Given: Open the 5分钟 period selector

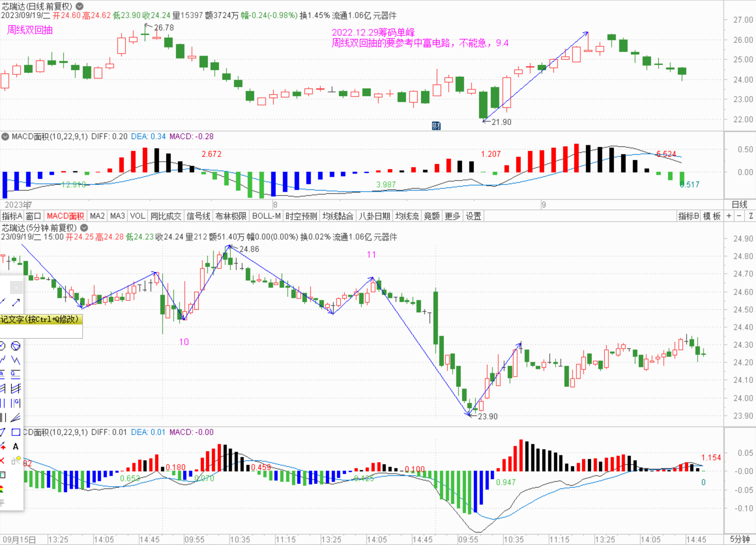Looking at the screenshot, I should coord(739,539).
